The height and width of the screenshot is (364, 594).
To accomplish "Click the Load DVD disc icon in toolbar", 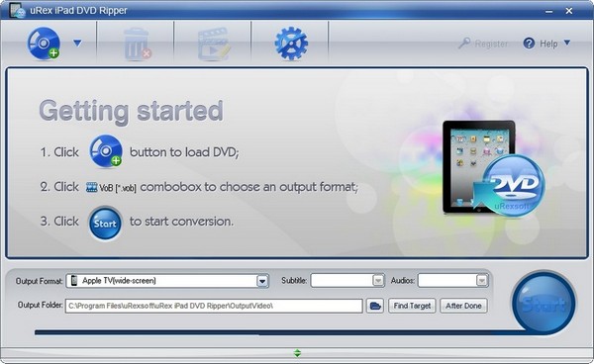I will (44, 44).
